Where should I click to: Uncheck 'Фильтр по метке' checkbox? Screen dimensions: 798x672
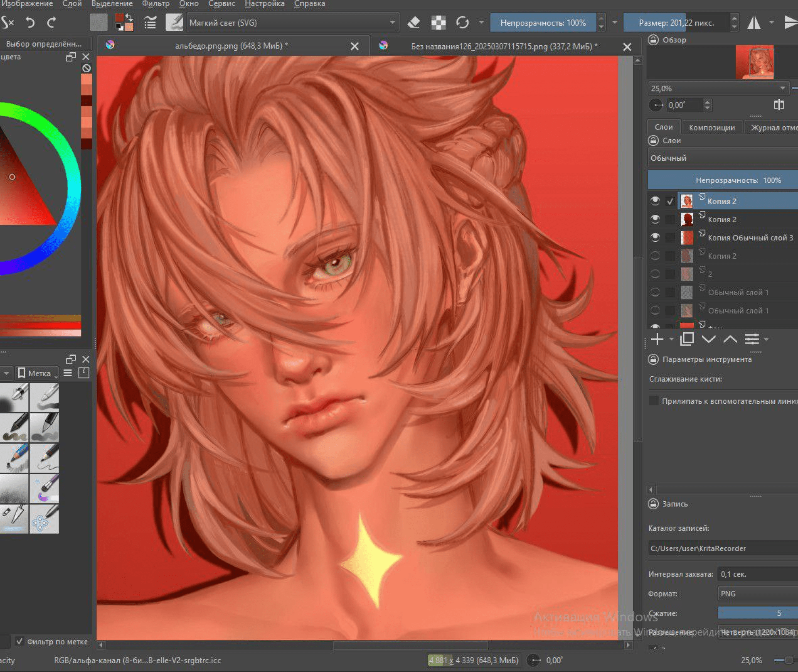(19, 641)
